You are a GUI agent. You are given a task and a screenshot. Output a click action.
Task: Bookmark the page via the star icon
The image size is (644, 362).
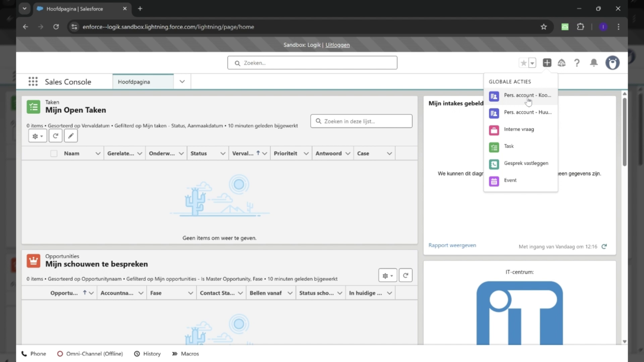click(x=544, y=27)
